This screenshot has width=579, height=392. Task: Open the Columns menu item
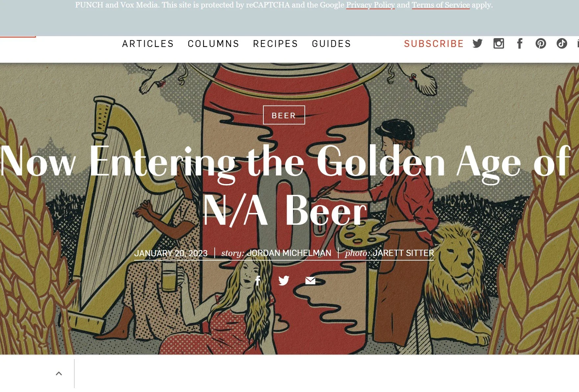pos(213,44)
